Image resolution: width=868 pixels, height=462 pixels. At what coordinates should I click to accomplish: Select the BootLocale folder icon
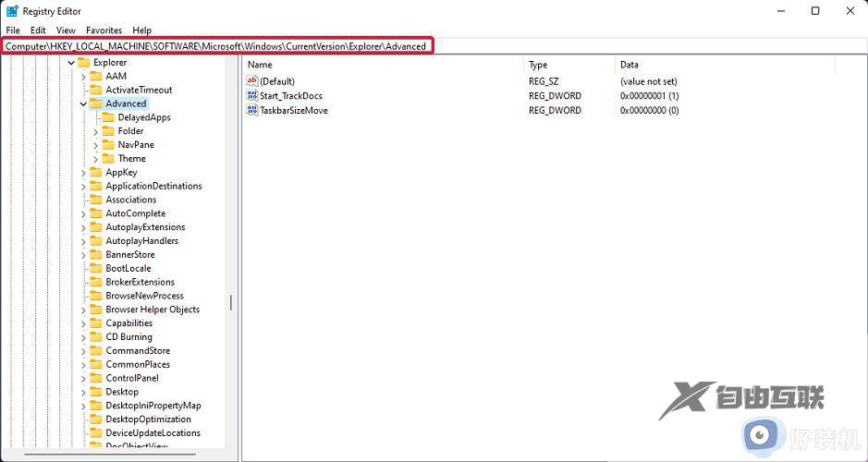96,268
